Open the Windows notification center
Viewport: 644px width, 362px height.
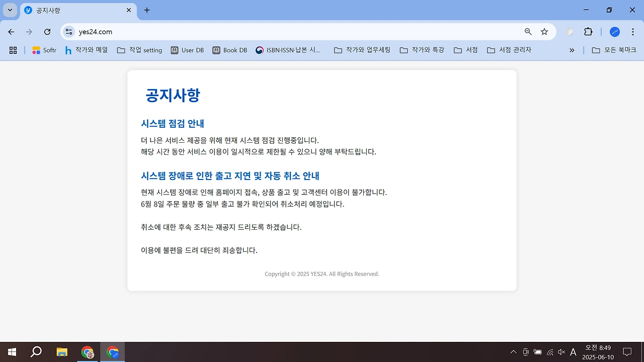pyautogui.click(x=627, y=352)
